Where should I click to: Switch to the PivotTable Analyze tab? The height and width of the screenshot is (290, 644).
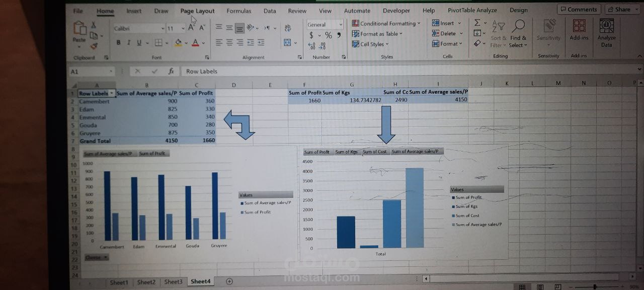click(473, 10)
